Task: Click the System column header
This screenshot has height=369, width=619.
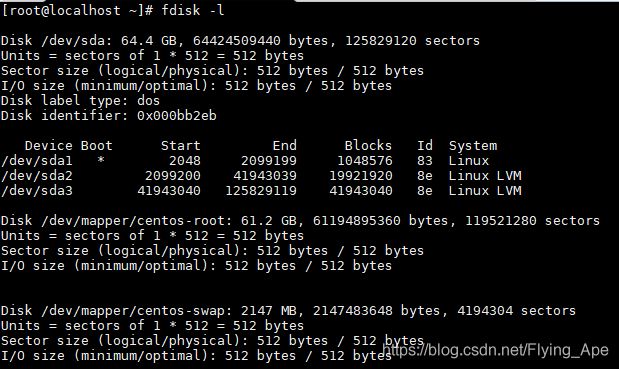Action: pyautogui.click(x=473, y=146)
